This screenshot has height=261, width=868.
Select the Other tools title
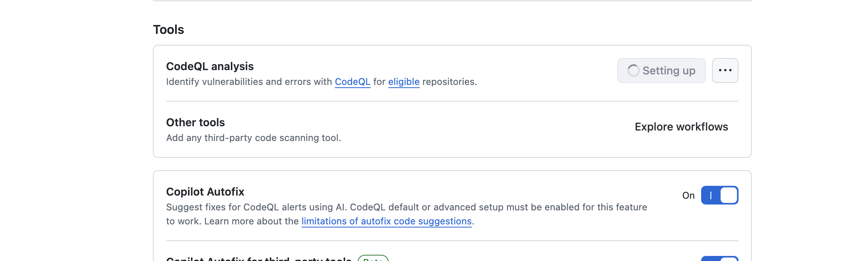point(195,122)
